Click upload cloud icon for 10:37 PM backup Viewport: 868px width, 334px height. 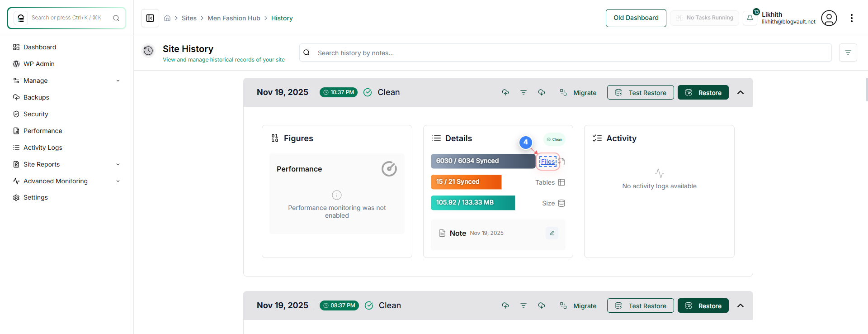pos(505,92)
